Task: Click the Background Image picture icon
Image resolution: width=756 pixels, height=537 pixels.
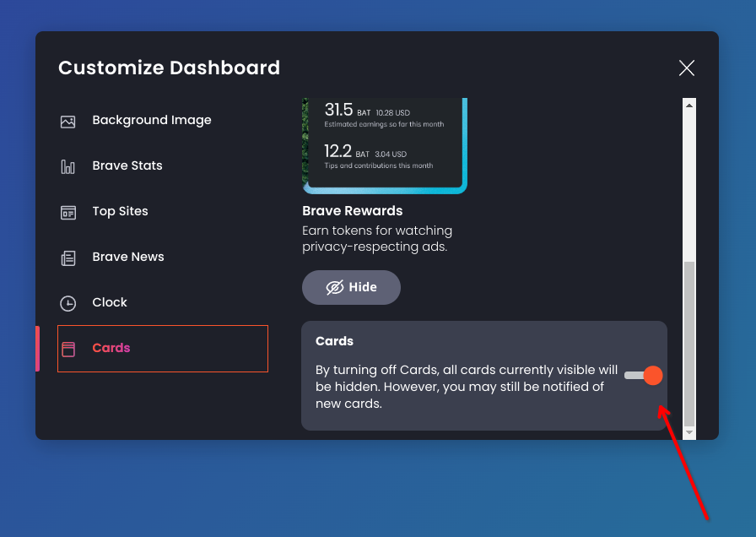Action: click(x=68, y=121)
